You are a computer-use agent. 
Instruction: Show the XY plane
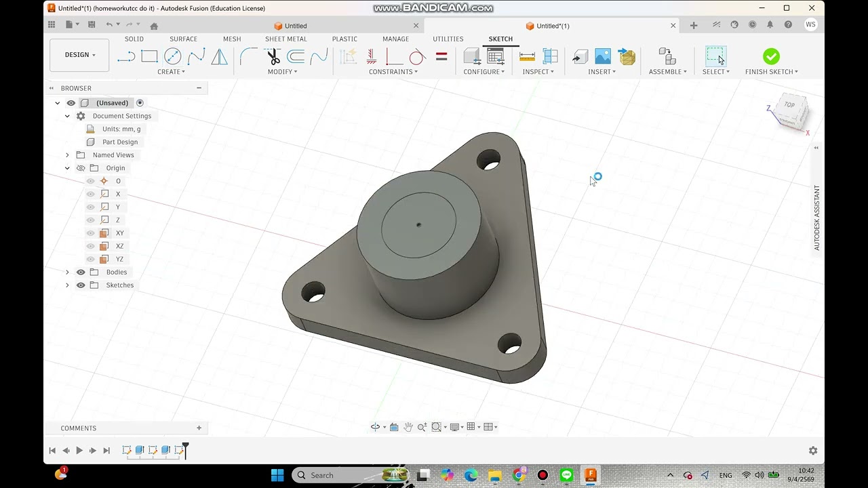point(91,233)
